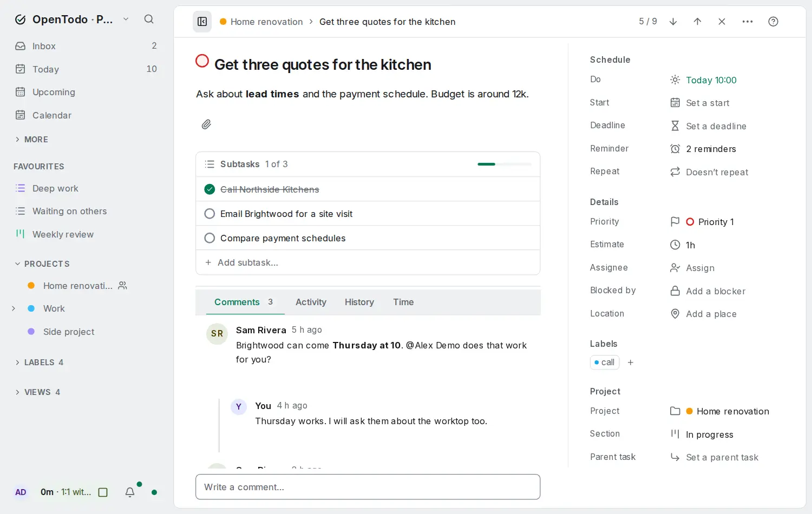
Task: Click the timer stop square icon
Action: 103,492
